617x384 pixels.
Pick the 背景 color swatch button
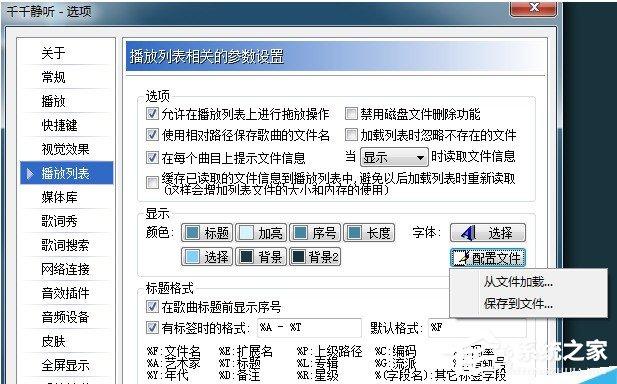[x=261, y=257]
